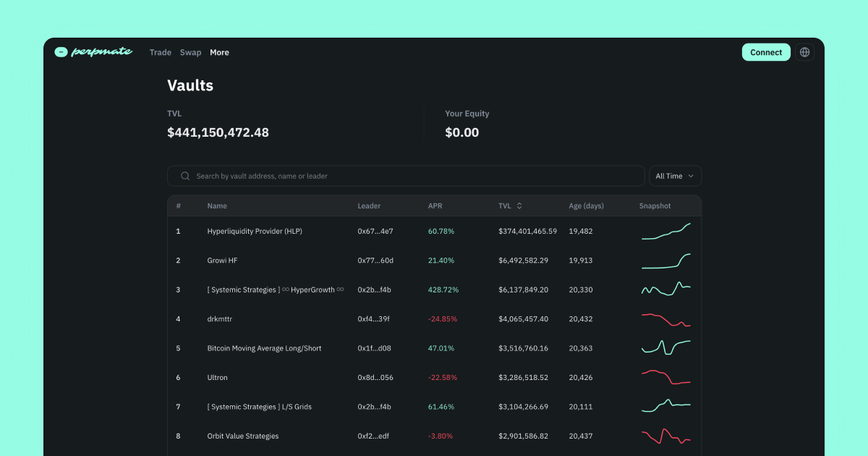Click leader address 0x77...60d

(x=375, y=260)
